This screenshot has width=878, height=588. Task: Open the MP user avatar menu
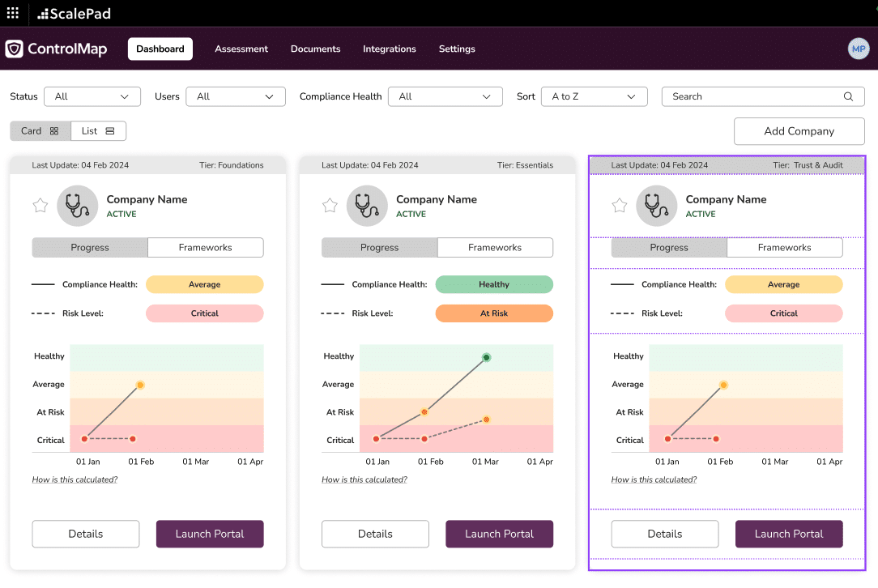(859, 49)
